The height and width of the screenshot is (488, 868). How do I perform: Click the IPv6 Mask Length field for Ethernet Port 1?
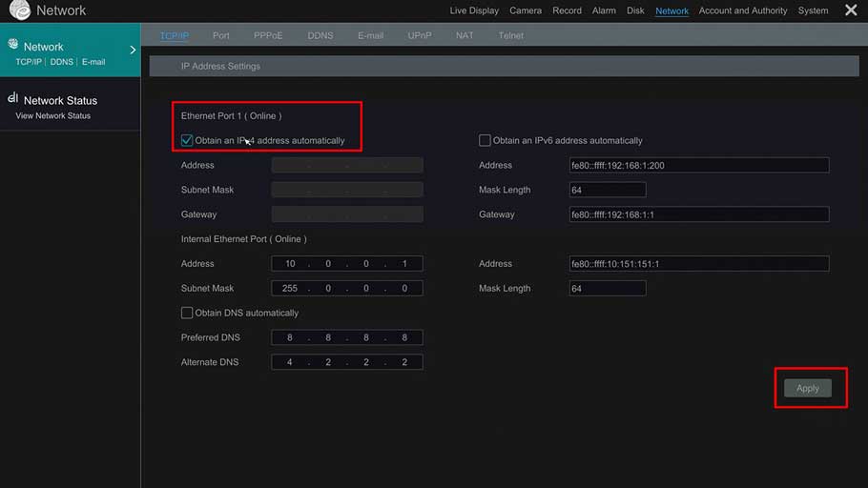[x=608, y=190]
